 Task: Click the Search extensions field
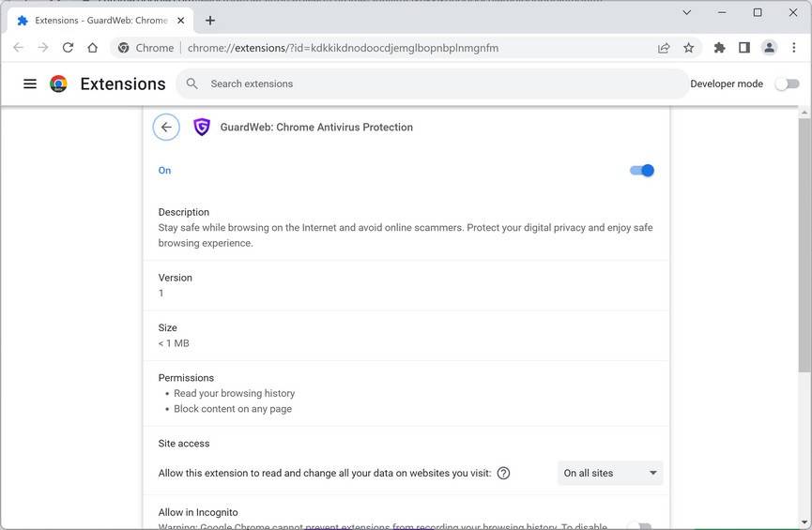[x=432, y=83]
